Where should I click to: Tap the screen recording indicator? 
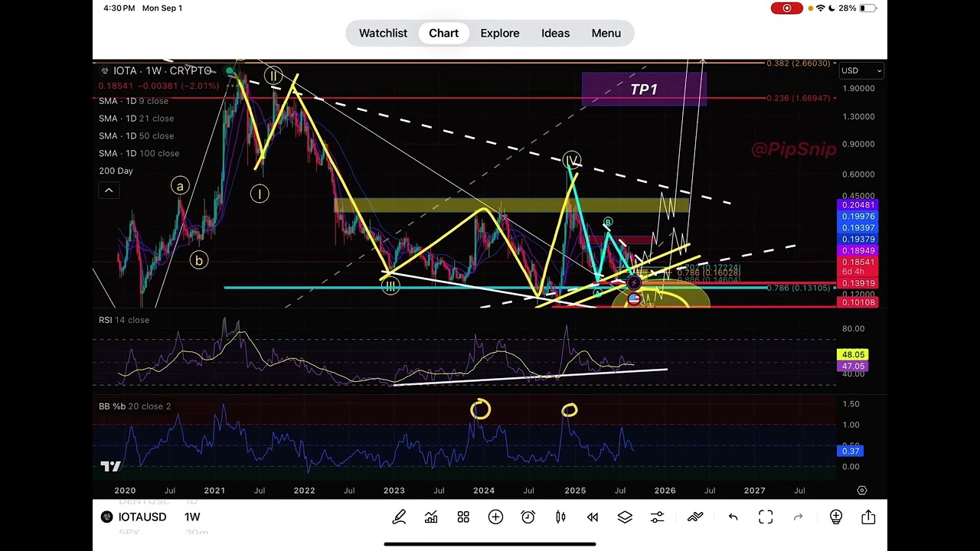coord(786,8)
